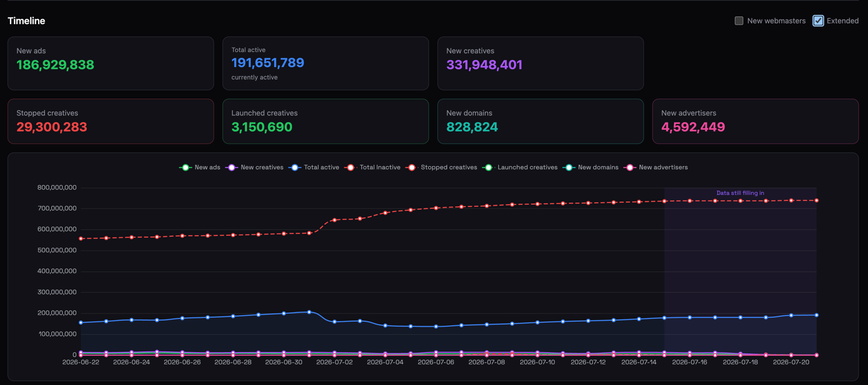
Task: Click the New creatives stat card
Action: (540, 63)
